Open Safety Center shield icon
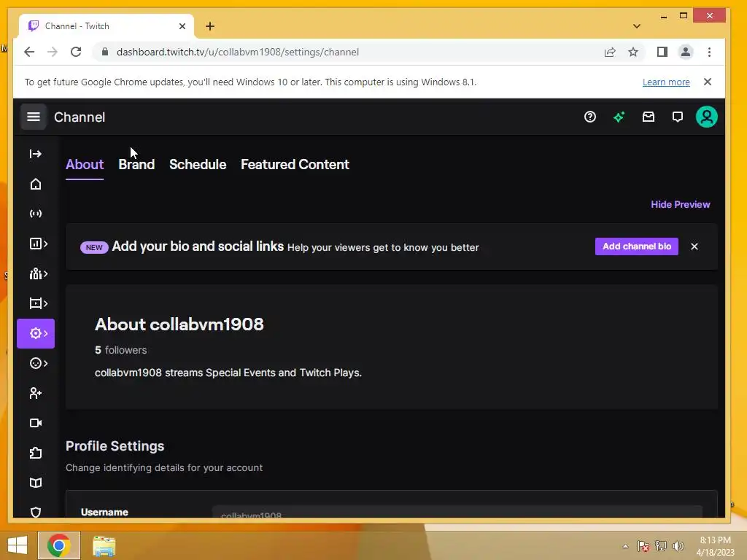The image size is (747, 560). (36, 512)
